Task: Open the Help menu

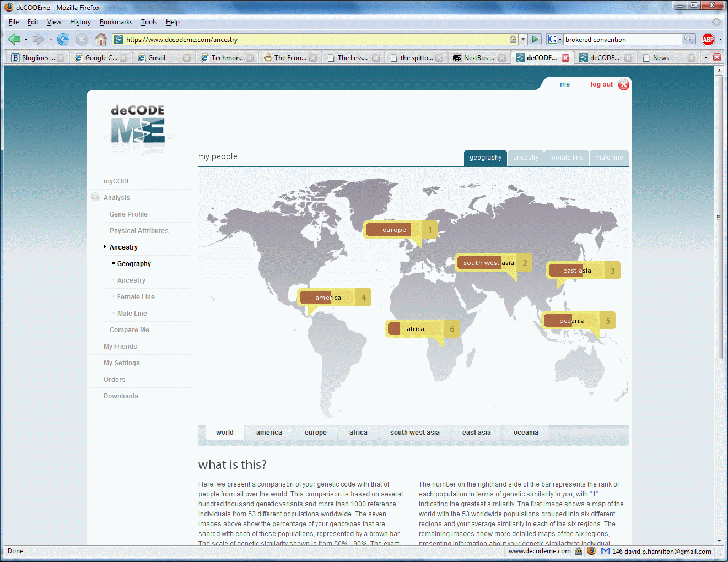Action: [x=172, y=22]
